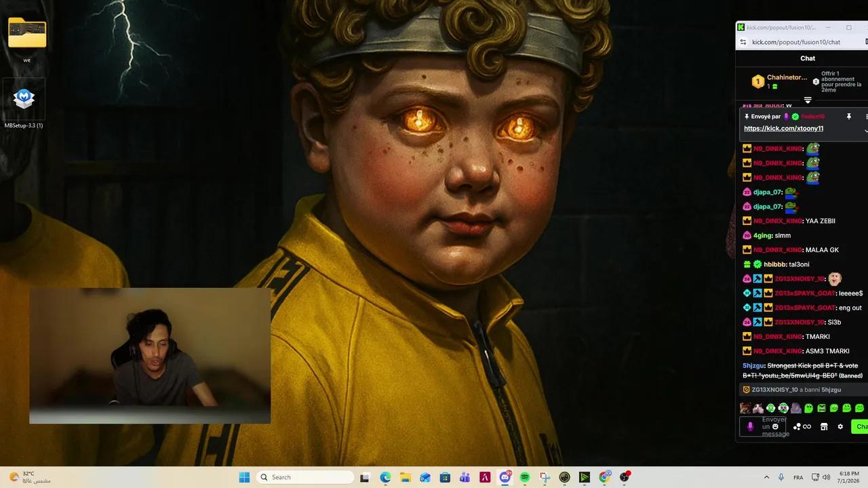Change the FRA input language indicator

pos(798,477)
